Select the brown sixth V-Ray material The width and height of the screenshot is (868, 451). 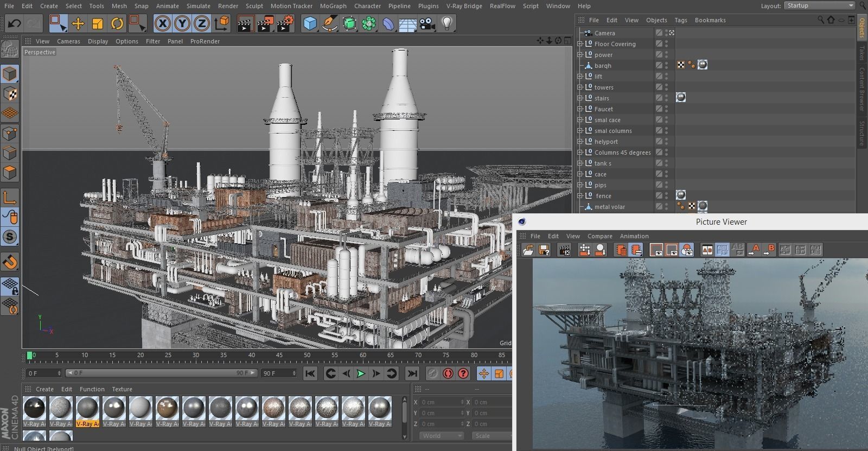click(167, 412)
